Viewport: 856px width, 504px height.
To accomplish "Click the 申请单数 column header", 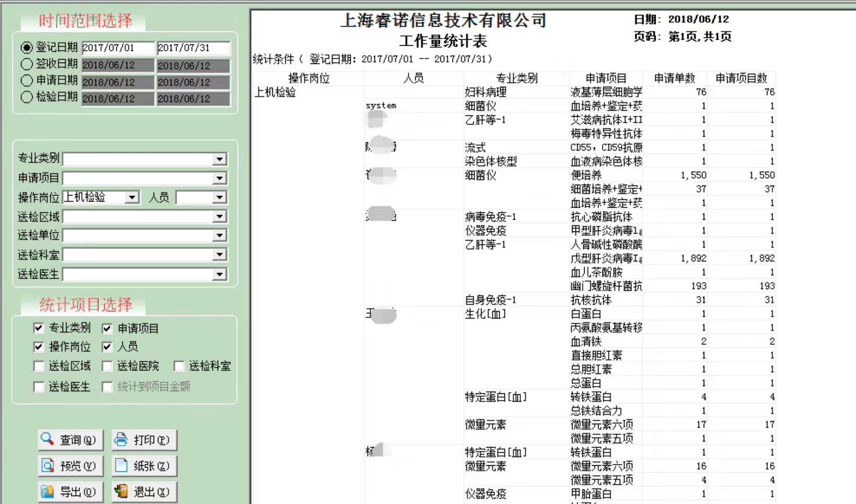I will point(674,78).
